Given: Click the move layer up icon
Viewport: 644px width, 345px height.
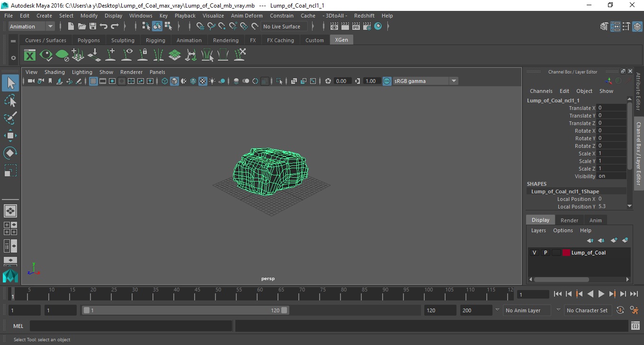Looking at the screenshot, I should point(590,240).
